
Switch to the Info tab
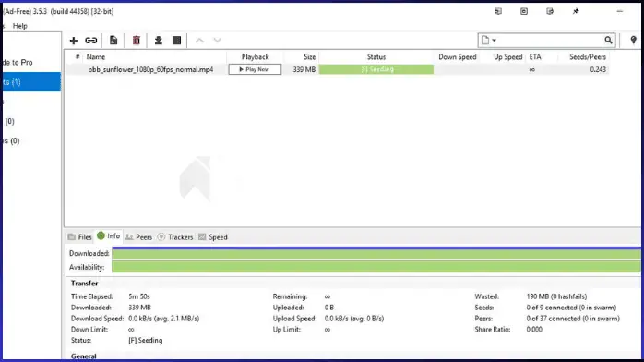tap(109, 235)
